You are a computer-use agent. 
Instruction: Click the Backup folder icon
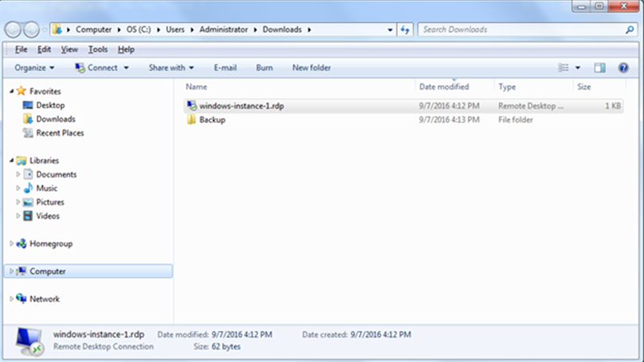(x=191, y=119)
